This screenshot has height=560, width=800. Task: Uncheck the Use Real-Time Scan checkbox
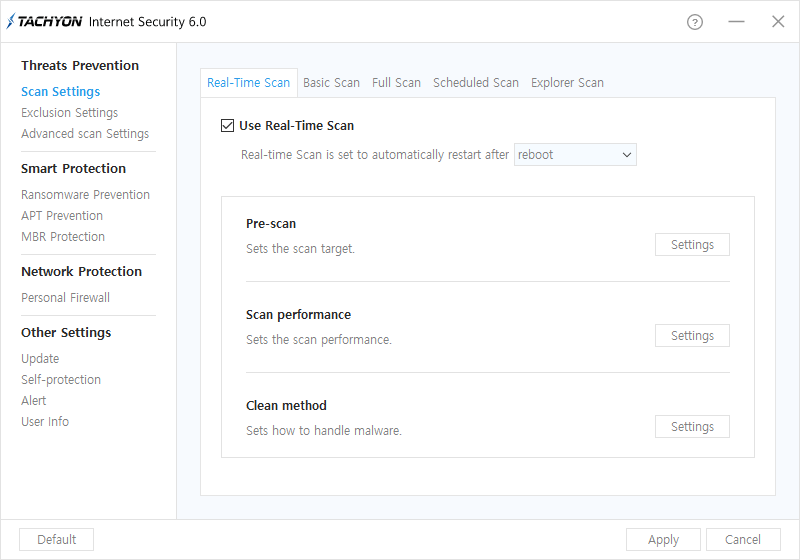(x=227, y=126)
